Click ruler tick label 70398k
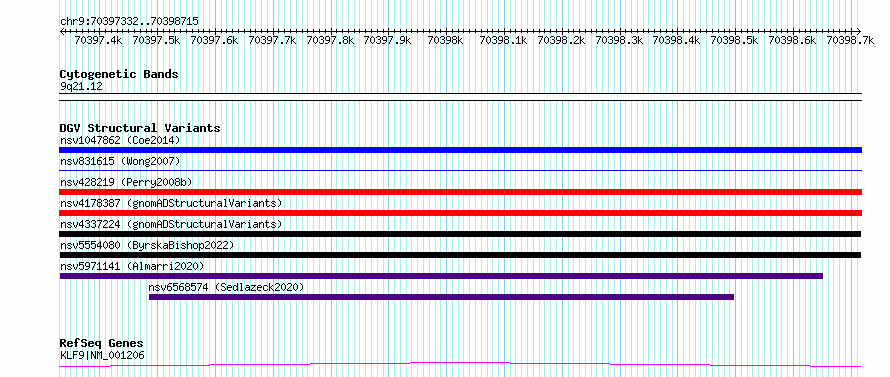Image resolution: width=890 pixels, height=377 pixels. [x=445, y=40]
